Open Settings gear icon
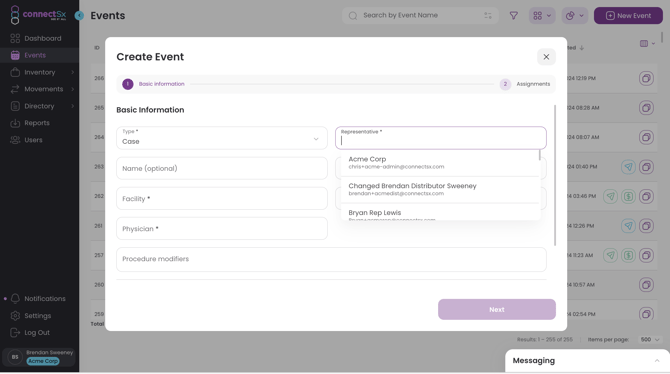The image size is (670, 374). point(15,315)
